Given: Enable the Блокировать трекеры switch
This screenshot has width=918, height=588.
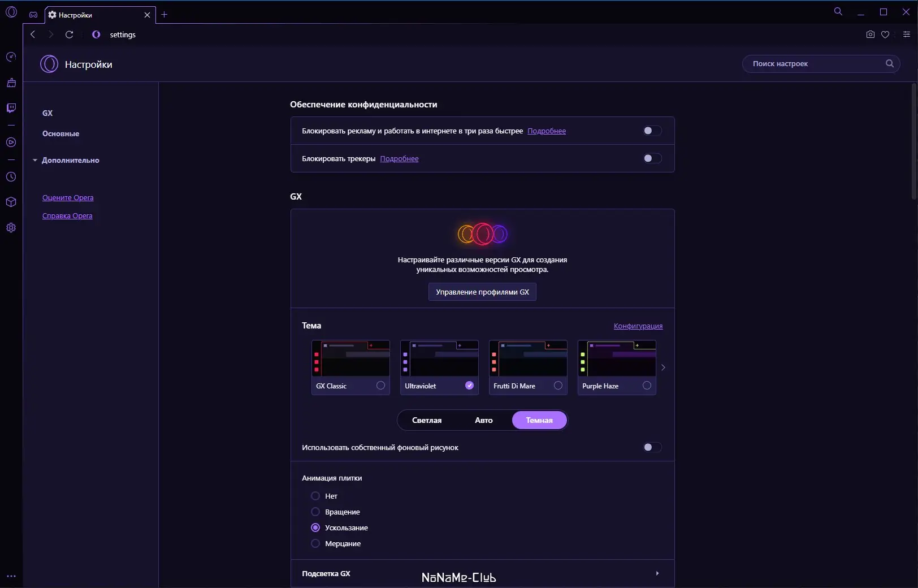Looking at the screenshot, I should 652,158.
